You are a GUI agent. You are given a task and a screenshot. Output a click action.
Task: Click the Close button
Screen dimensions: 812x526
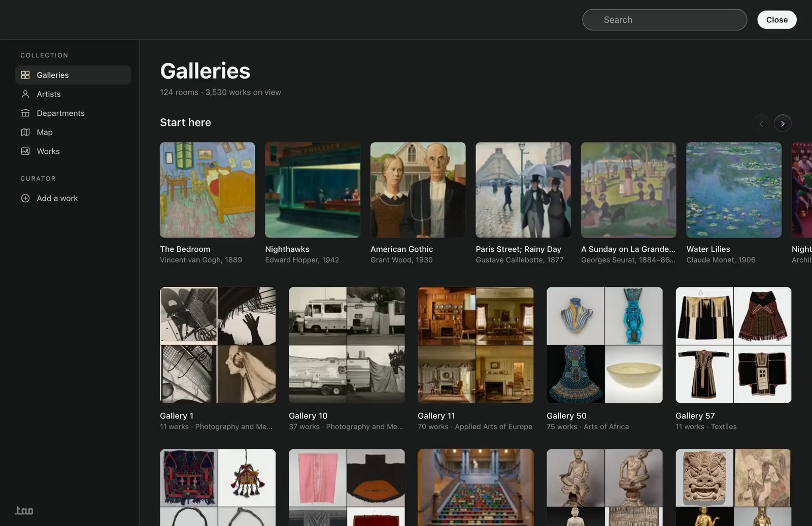click(777, 20)
